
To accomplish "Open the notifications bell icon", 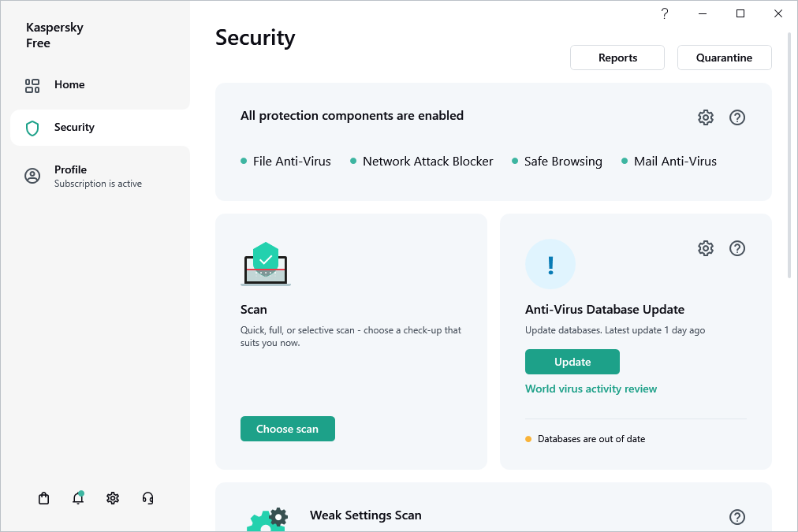I will 78,498.
